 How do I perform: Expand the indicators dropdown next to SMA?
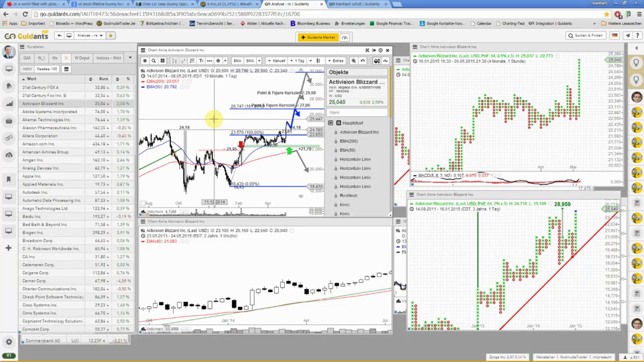click(259, 61)
